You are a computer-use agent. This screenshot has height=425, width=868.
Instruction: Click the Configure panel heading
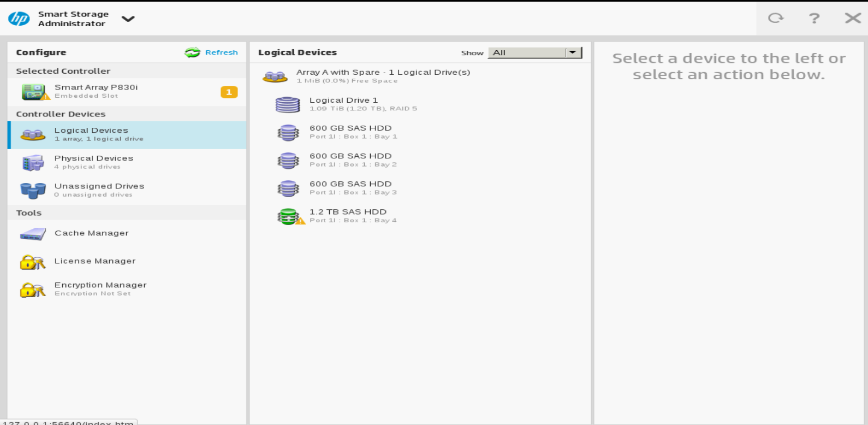[x=41, y=52]
